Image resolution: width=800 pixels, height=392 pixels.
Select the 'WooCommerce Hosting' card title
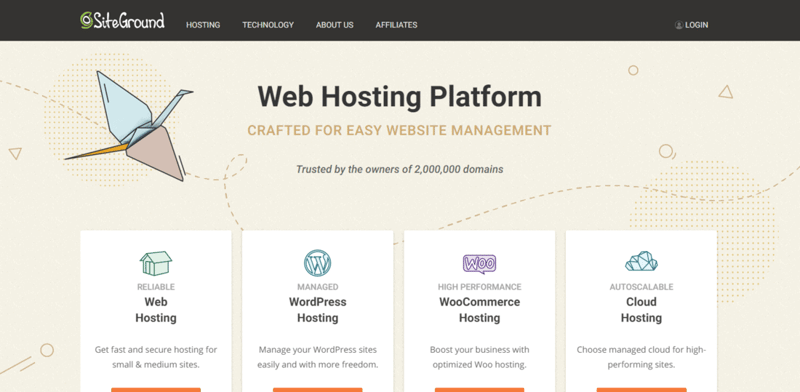point(479,310)
